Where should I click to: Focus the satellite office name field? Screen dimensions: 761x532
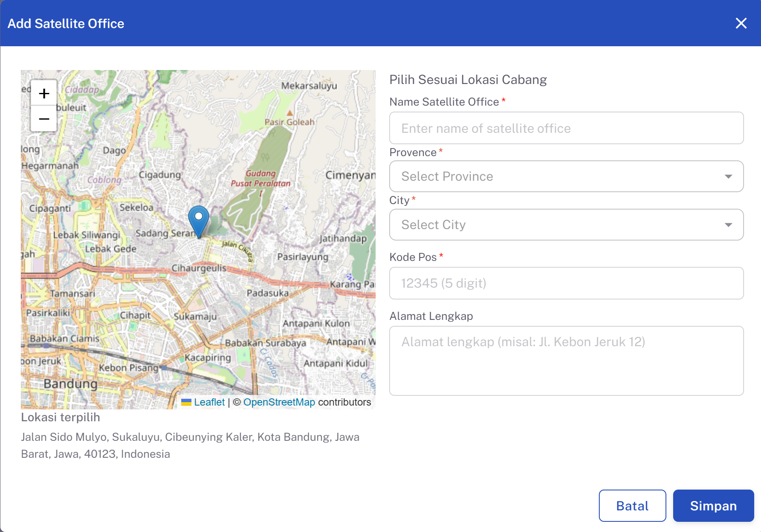pyautogui.click(x=566, y=128)
